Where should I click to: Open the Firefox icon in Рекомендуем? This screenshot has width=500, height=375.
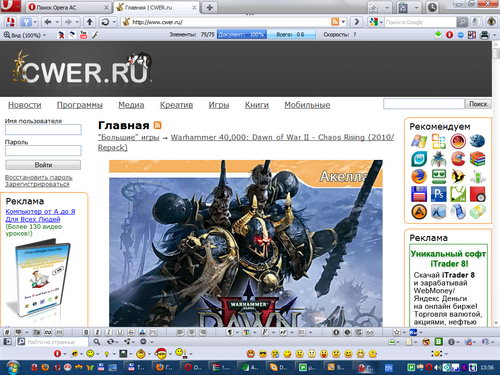click(x=419, y=176)
